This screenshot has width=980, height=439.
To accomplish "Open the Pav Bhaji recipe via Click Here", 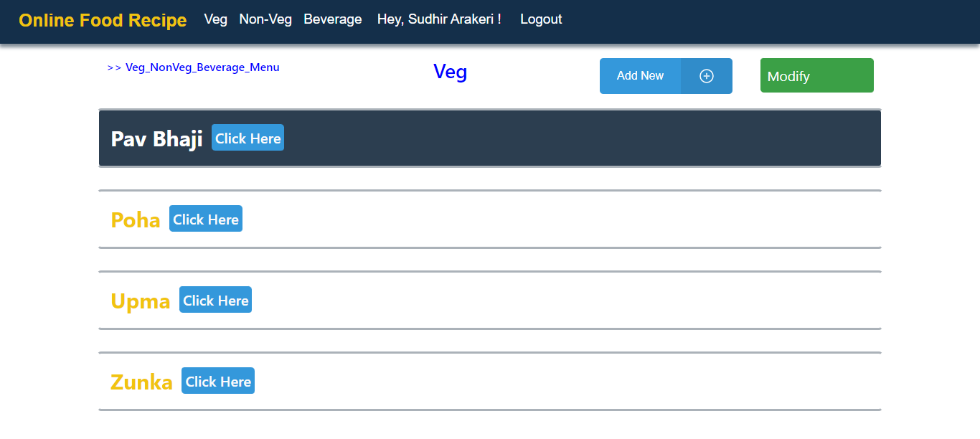I will (x=248, y=138).
